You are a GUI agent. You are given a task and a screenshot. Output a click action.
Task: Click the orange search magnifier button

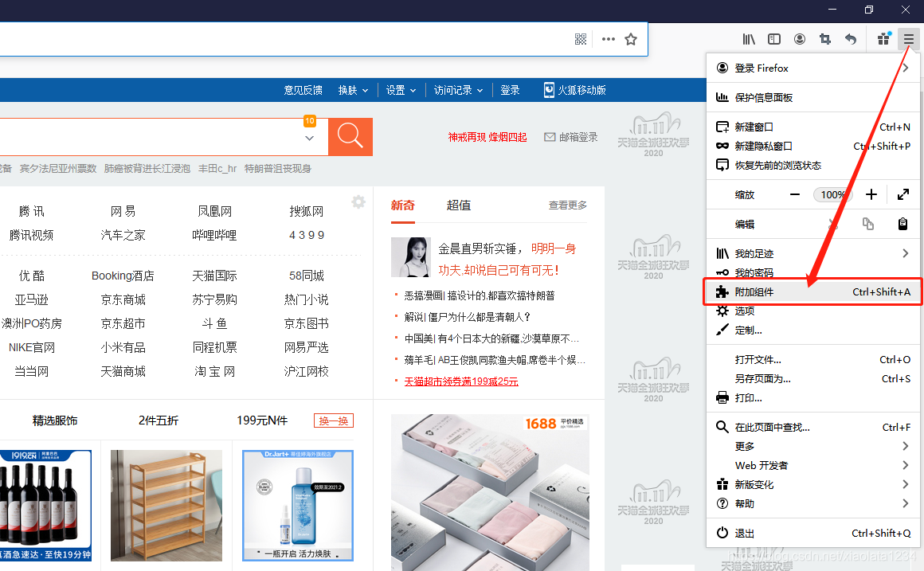[x=350, y=137]
